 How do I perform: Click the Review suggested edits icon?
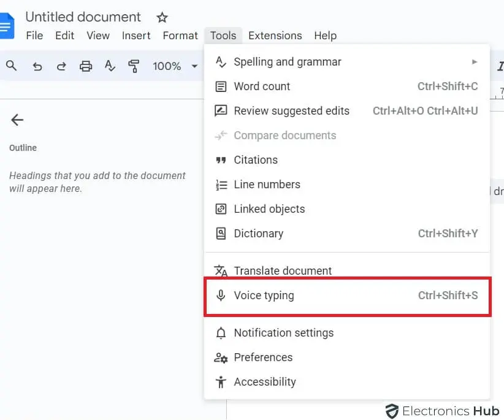click(221, 111)
